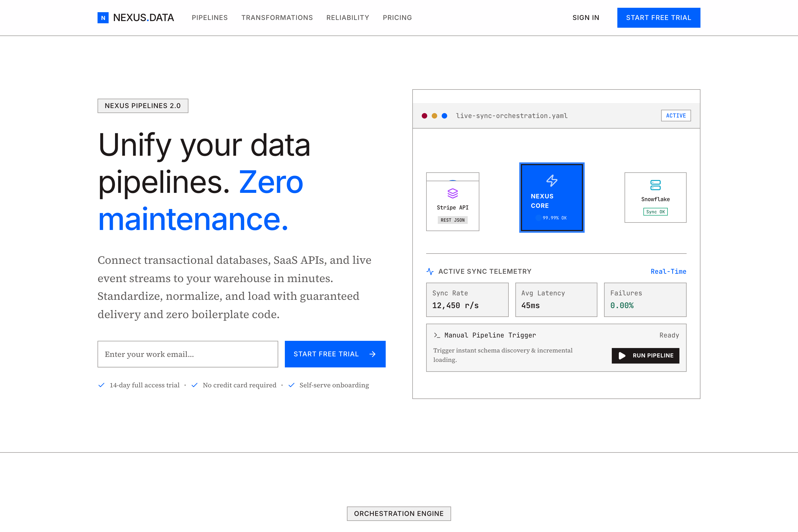The image size is (798, 532).
Task: Click the Ready status text
Action: [x=669, y=335]
